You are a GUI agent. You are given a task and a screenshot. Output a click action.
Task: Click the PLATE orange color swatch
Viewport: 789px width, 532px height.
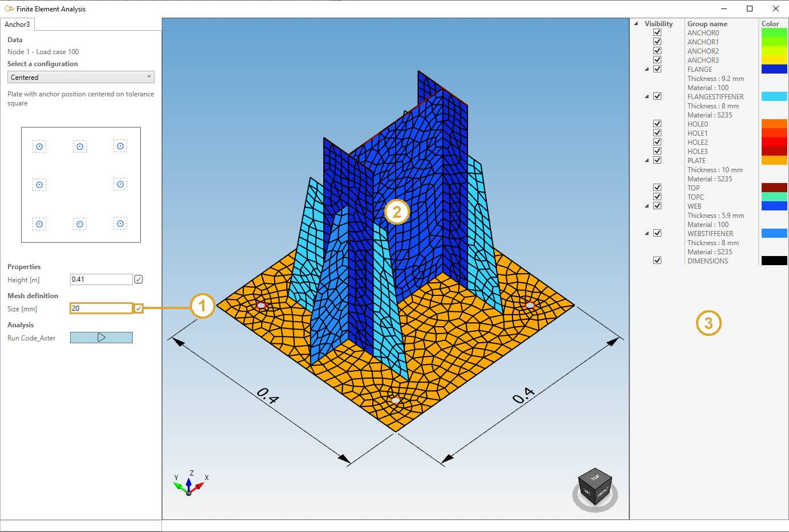[x=774, y=160]
